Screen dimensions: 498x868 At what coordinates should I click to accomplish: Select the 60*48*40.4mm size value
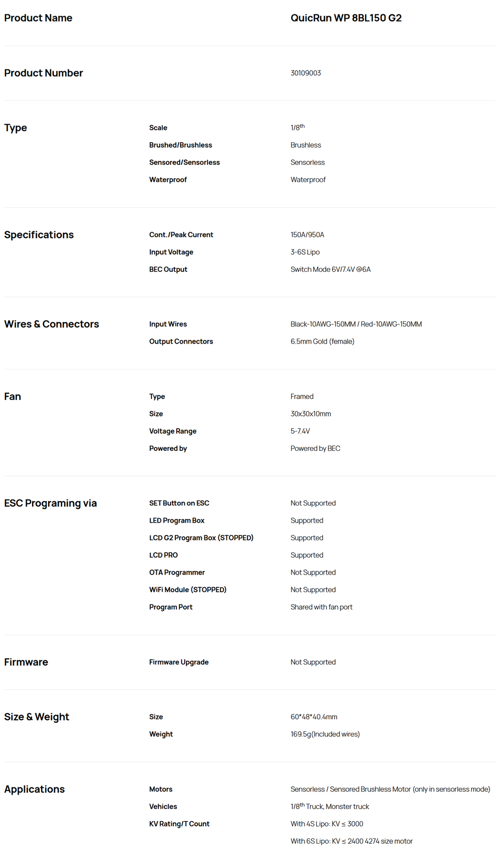click(x=314, y=717)
